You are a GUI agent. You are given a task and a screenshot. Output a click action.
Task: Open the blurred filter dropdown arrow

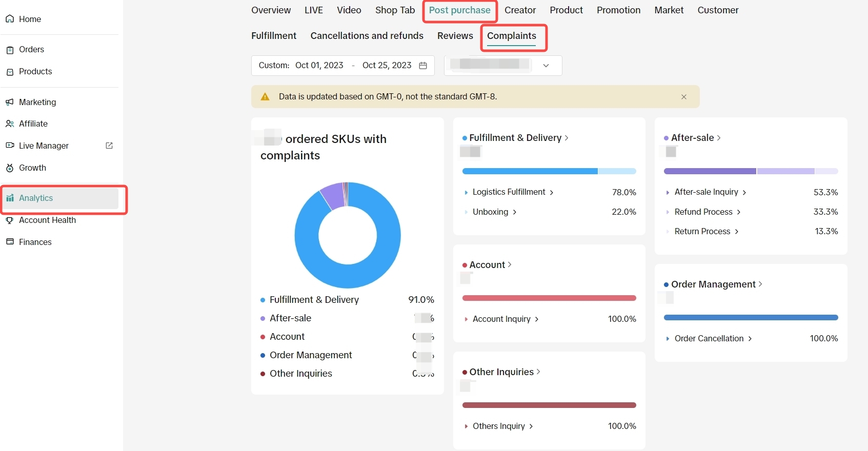click(546, 66)
